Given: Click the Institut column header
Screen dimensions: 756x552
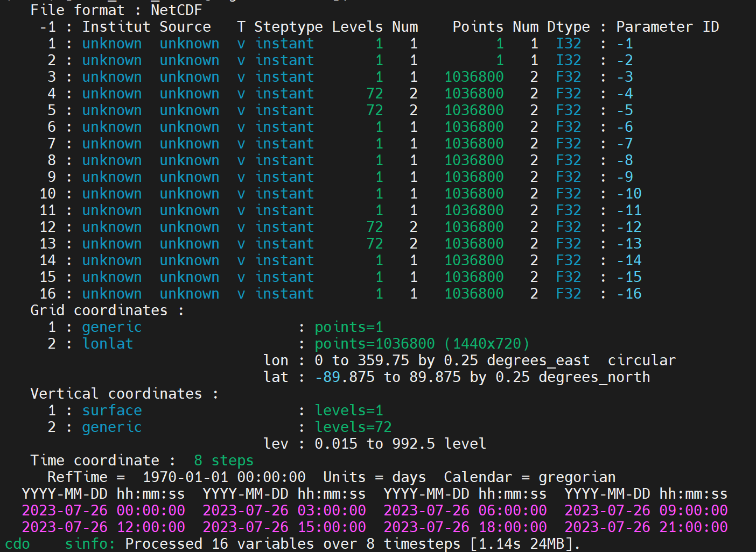Looking at the screenshot, I should [116, 27].
